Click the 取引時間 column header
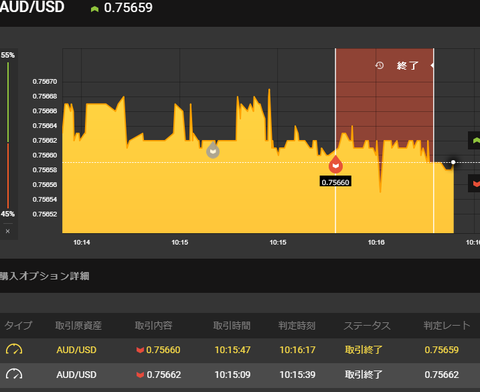480x392 pixels. click(x=232, y=325)
